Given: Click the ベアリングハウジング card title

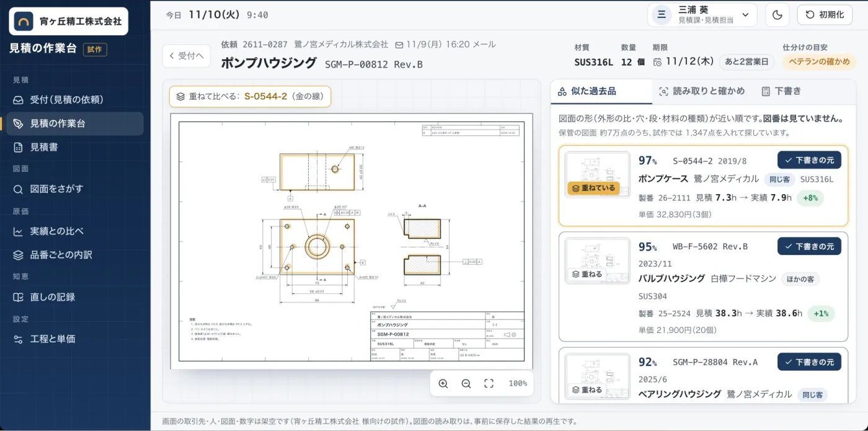Looking at the screenshot, I should point(680,394).
